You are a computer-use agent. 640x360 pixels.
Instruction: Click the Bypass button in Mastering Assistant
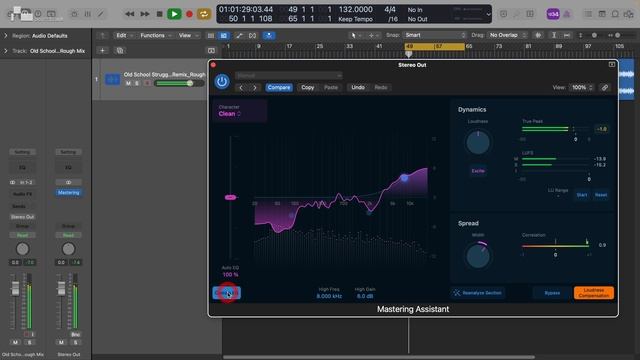552,293
